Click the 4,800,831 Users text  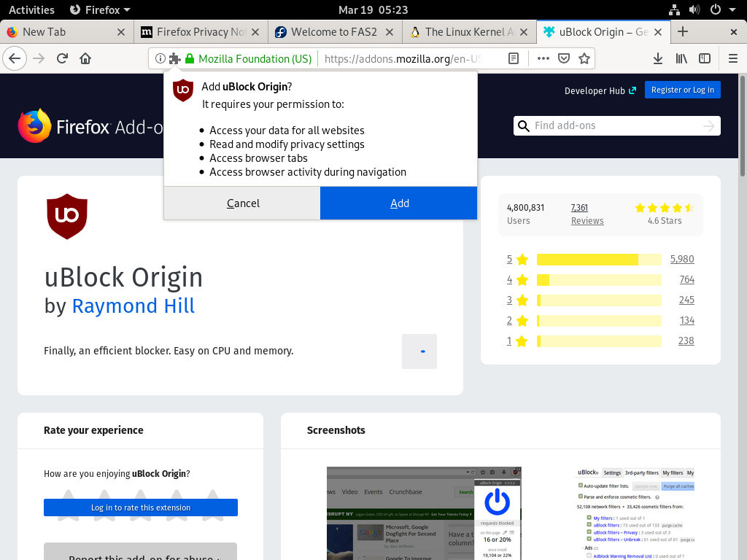(525, 214)
